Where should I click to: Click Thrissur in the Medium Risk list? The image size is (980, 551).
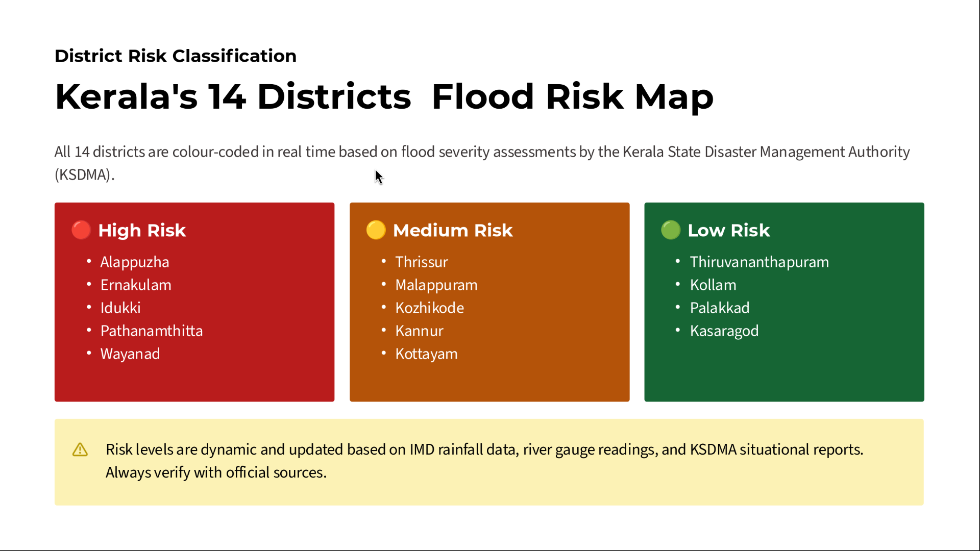(422, 262)
